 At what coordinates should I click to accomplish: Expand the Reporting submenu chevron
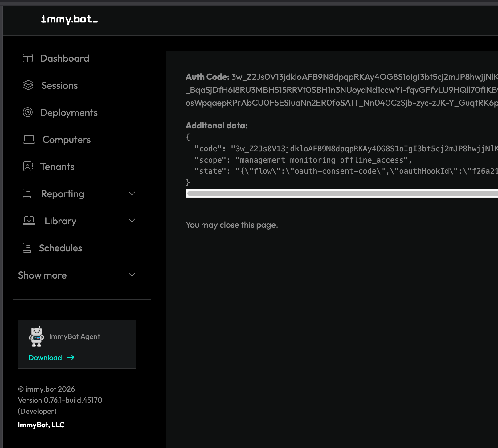[x=132, y=193]
